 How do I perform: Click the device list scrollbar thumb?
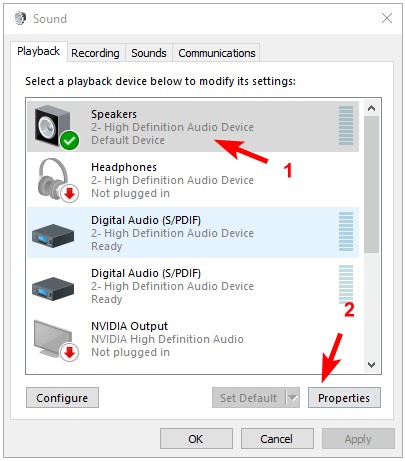coord(371,185)
